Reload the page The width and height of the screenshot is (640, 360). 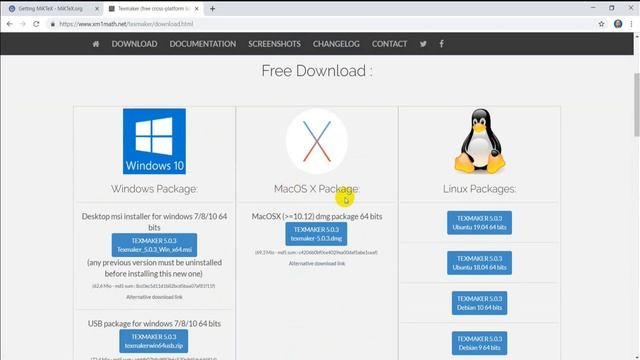coord(36,24)
